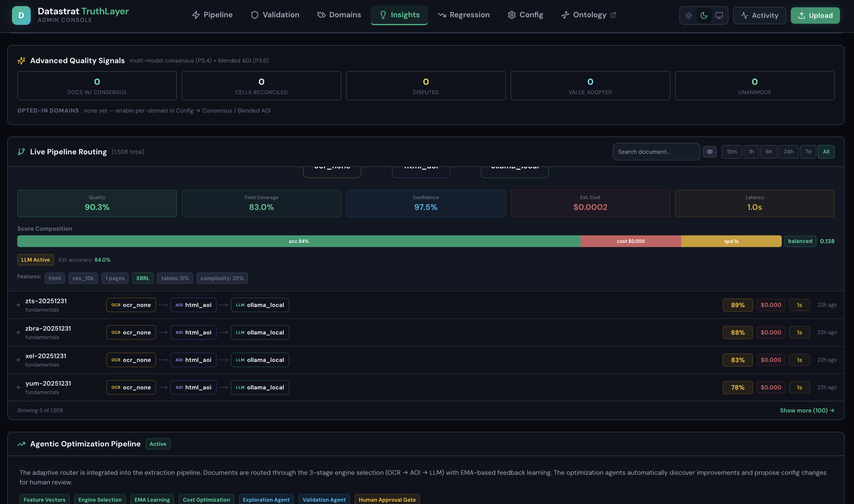Select the 6h time range
Viewport: 854px width, 504px height.
point(769,152)
